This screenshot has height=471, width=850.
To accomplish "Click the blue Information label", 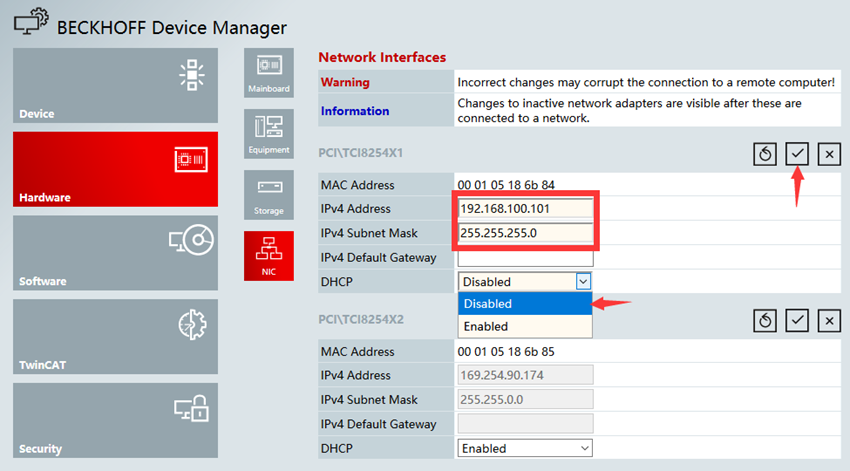I will click(355, 111).
